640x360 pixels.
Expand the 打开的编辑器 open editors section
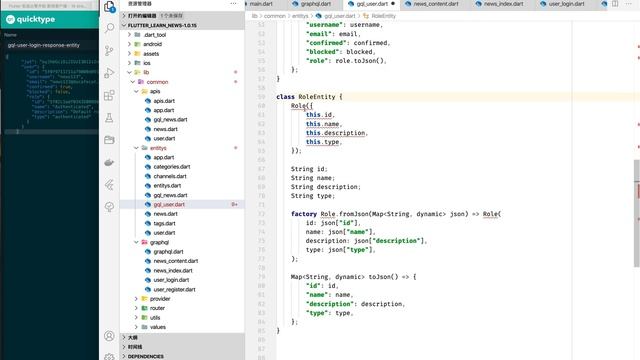click(183, 16)
